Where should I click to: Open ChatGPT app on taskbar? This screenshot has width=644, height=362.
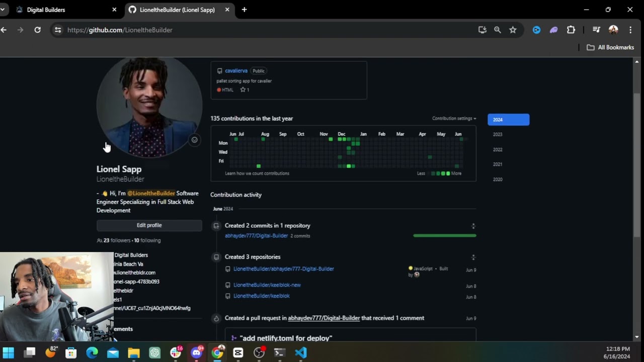coord(154,352)
